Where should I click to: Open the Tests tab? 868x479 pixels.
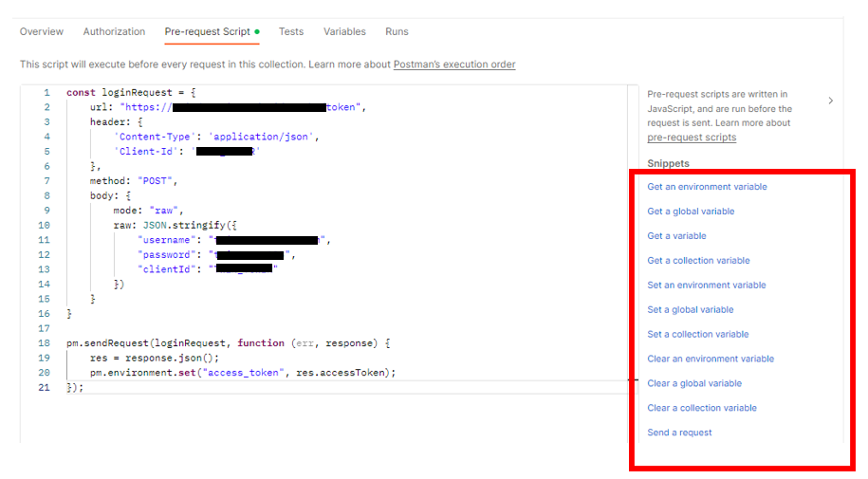tap(291, 31)
